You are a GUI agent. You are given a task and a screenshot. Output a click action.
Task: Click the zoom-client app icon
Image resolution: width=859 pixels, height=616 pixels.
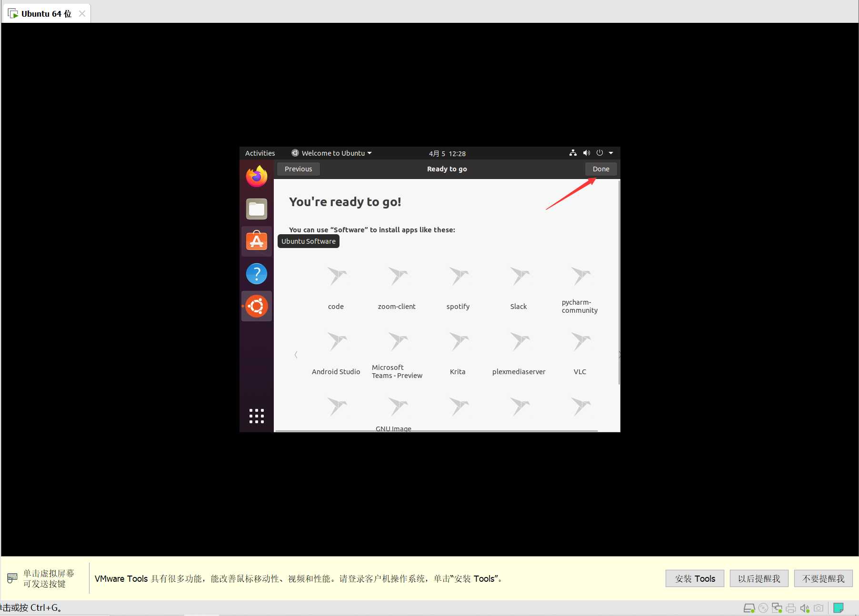[x=398, y=276]
